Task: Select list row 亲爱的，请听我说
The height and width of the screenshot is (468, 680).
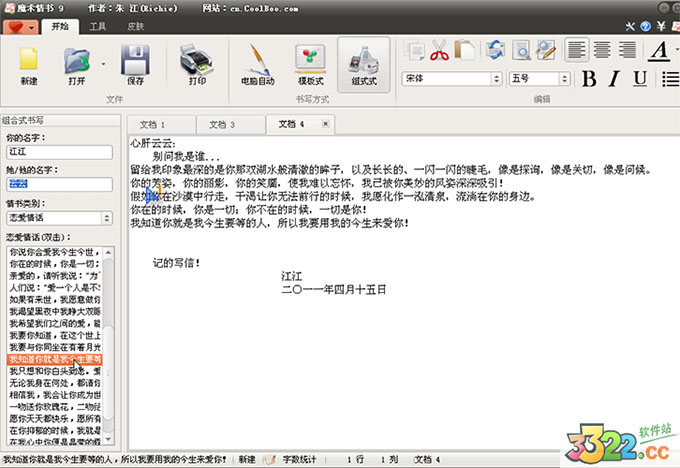Action: coord(55,275)
